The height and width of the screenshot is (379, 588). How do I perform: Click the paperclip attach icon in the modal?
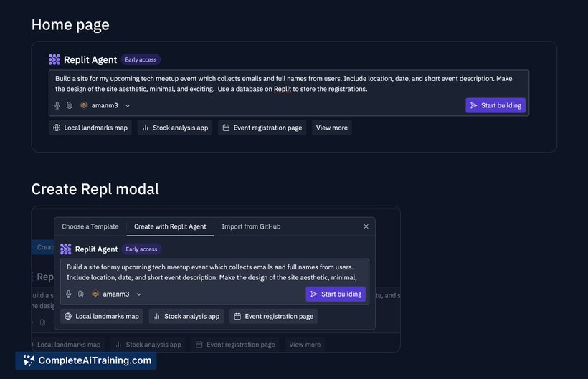pos(81,294)
